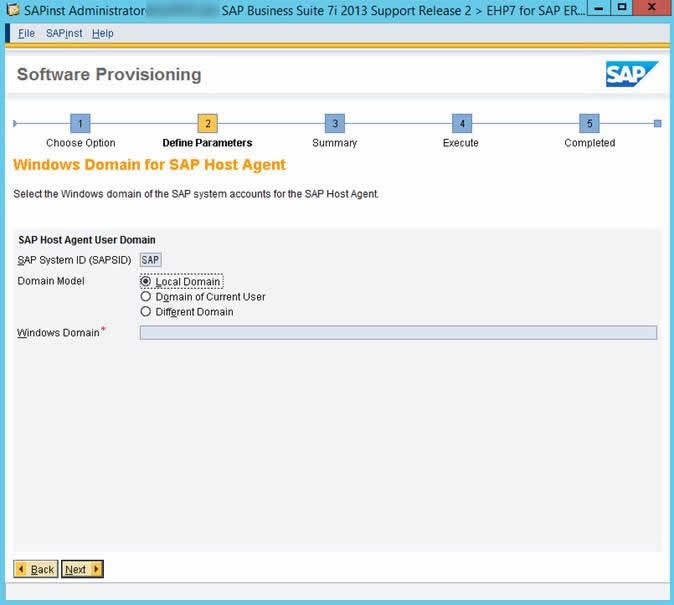Screen dimensions: 674x605
Task: Close the SAPinst window
Action: tap(652, 8)
